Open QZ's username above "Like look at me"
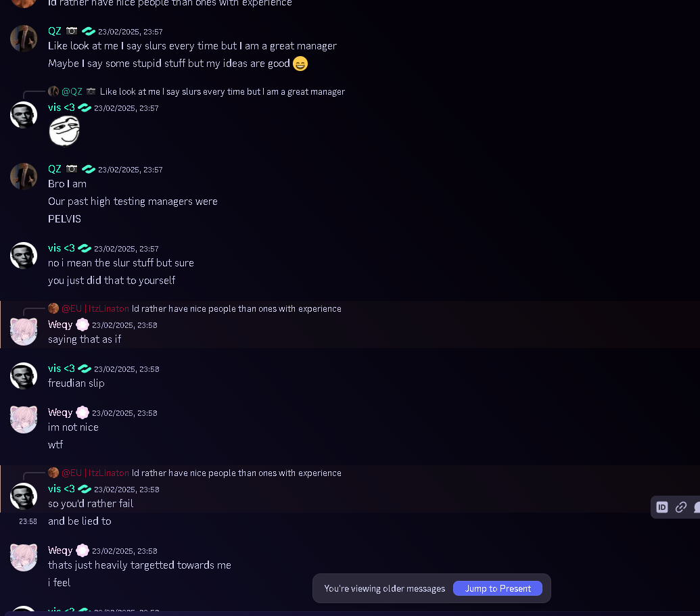Viewport: 700px width, 616px height. 55,31
